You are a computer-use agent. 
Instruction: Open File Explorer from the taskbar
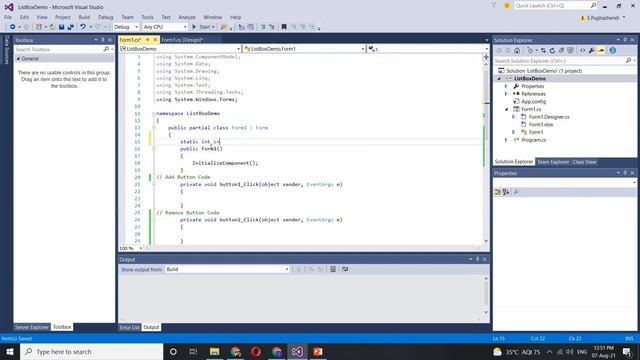(x=214, y=351)
